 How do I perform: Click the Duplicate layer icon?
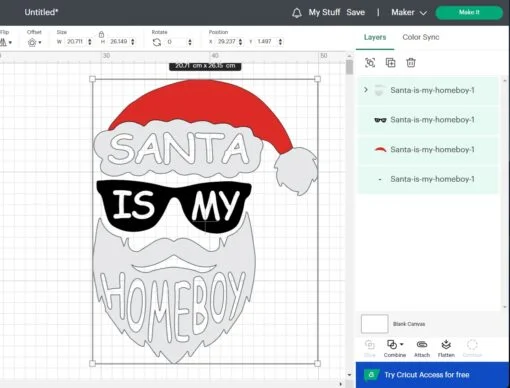(x=390, y=63)
